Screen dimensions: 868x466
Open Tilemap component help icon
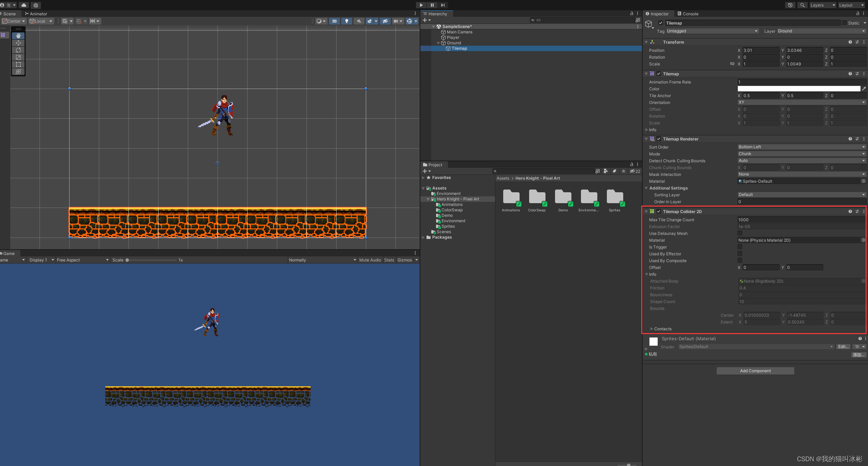pyautogui.click(x=850, y=74)
